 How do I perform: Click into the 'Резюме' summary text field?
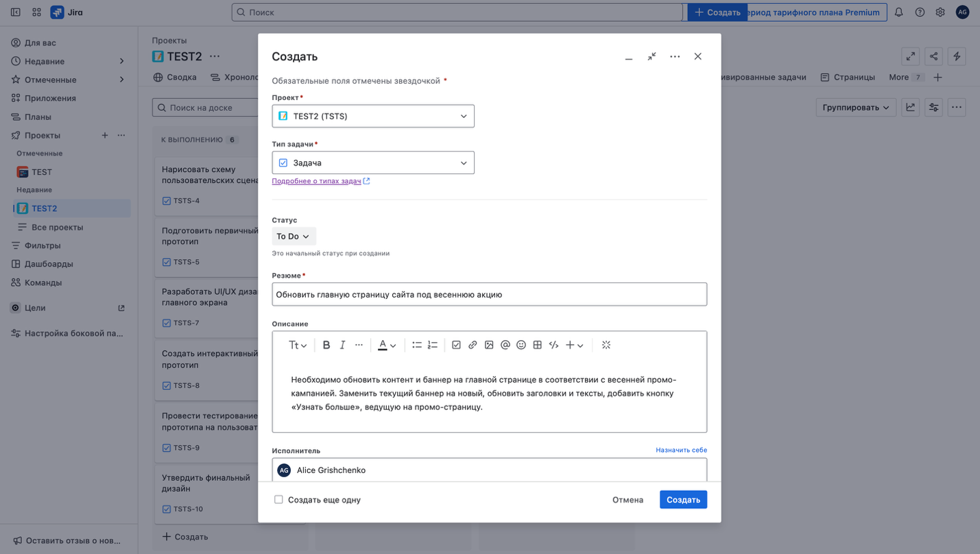pos(489,294)
